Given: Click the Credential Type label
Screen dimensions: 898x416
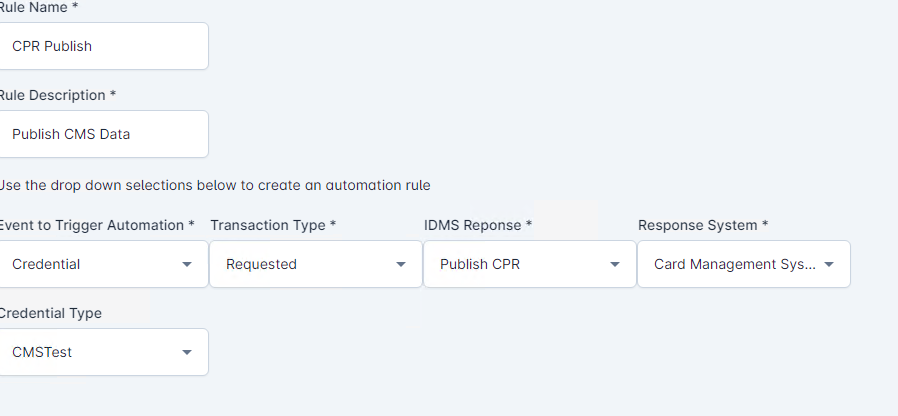Looking at the screenshot, I should pyautogui.click(x=50, y=313).
